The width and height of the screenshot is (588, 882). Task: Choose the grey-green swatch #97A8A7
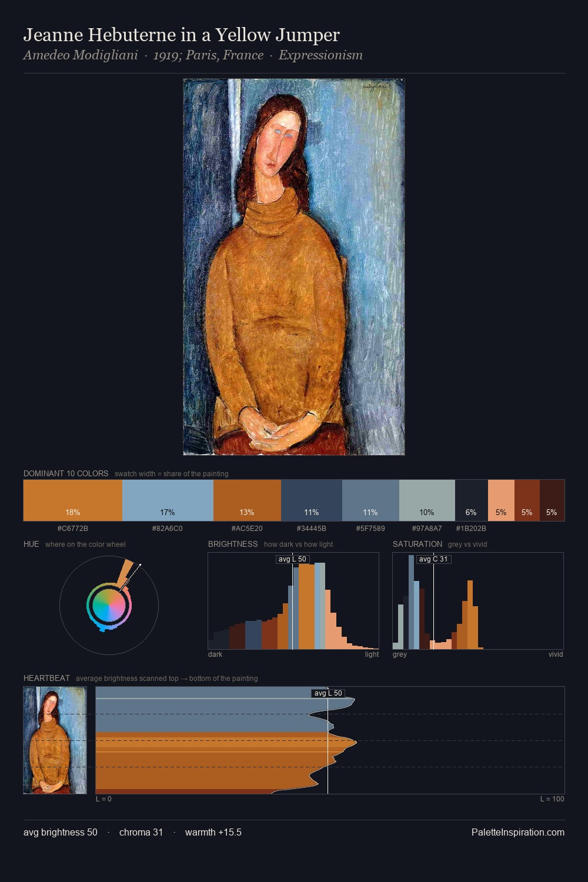point(427,500)
